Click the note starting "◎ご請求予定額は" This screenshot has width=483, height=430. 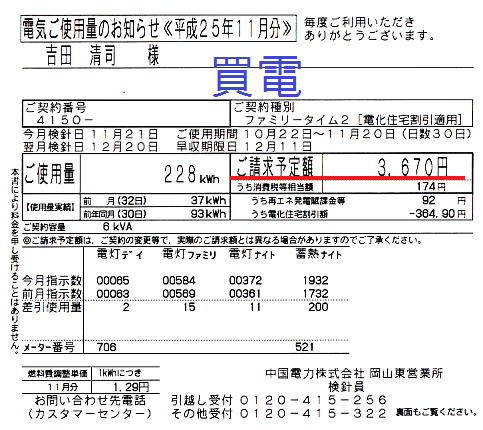coord(223,240)
